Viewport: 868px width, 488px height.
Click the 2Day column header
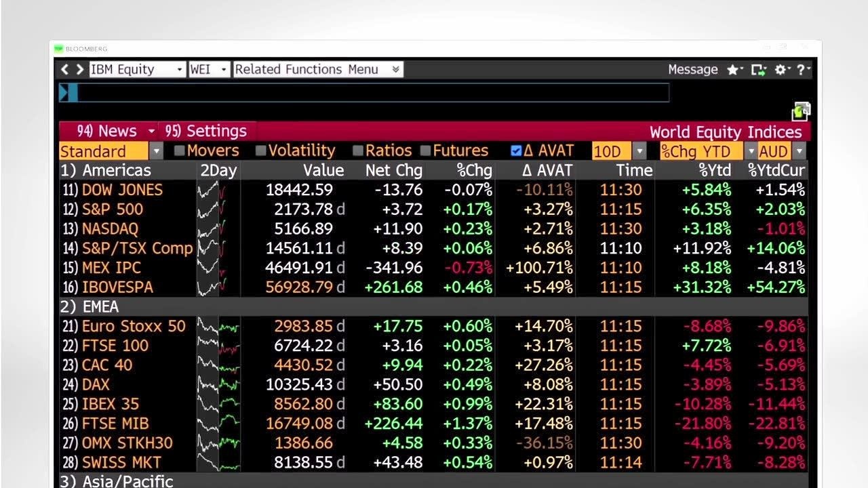(218, 171)
